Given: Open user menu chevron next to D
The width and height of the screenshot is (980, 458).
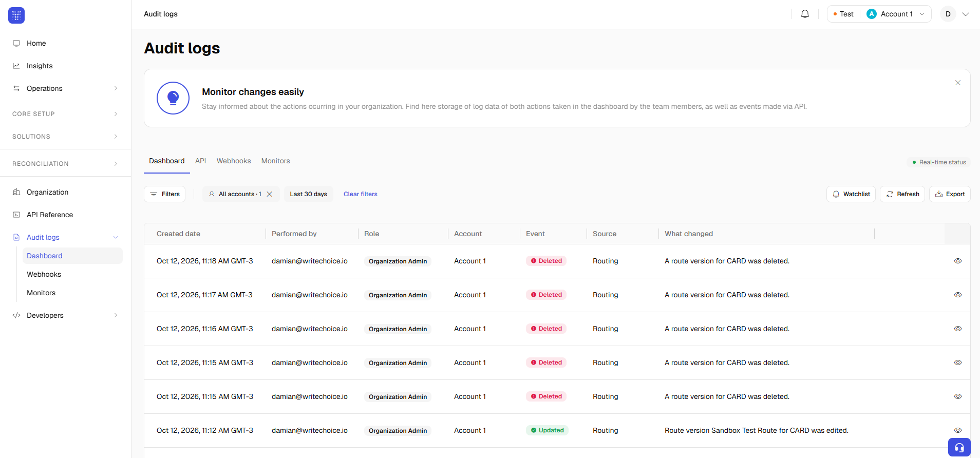Looking at the screenshot, I should (x=966, y=14).
